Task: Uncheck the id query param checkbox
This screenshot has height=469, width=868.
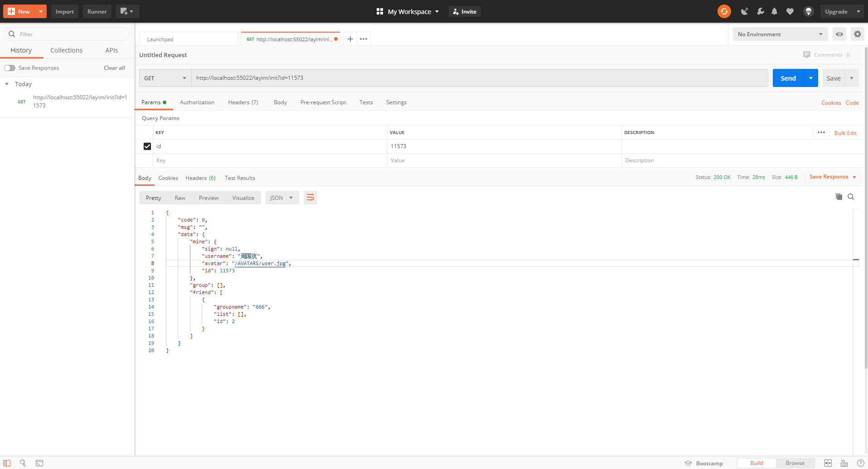Action: pos(147,146)
